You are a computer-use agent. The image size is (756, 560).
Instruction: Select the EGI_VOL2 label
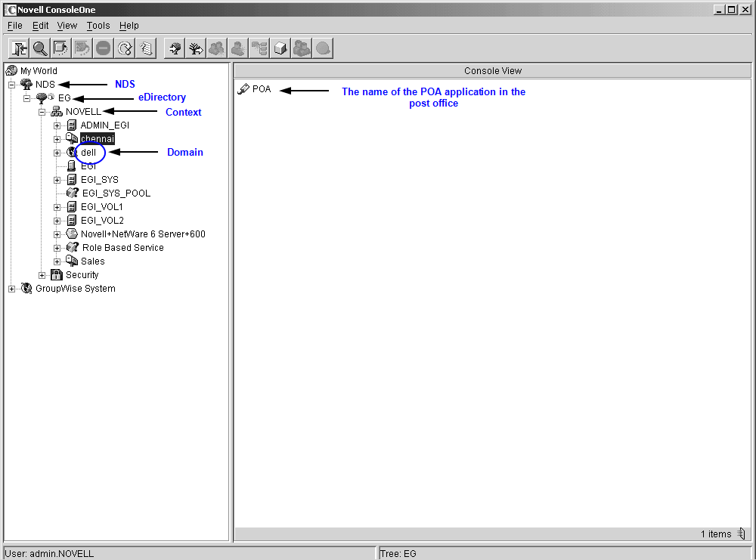click(x=102, y=220)
